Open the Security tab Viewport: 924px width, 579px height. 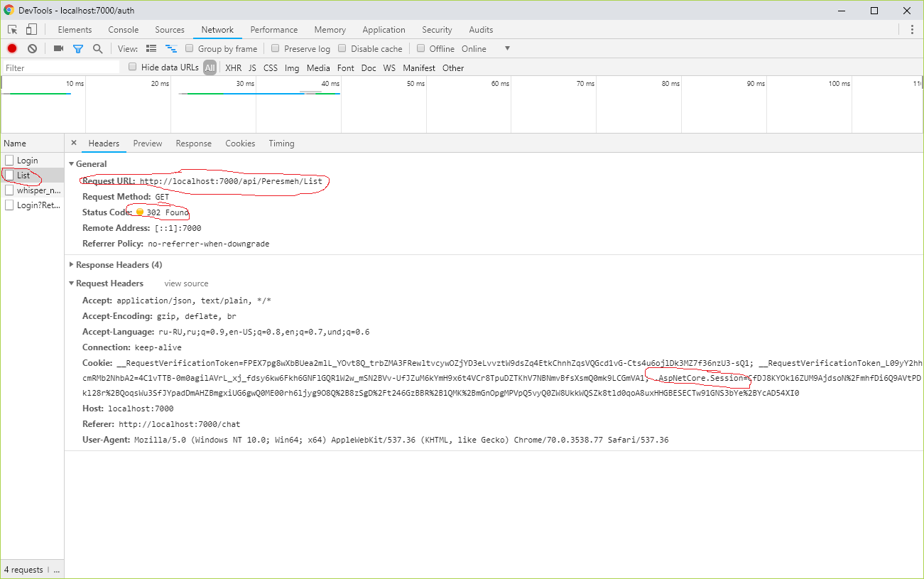[437, 30]
